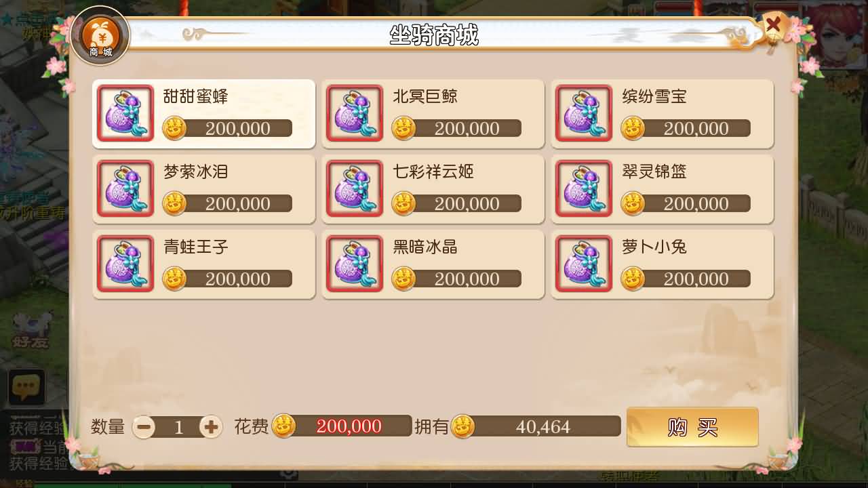Open the chat speech-bubble icon
This screenshot has width=868, height=488.
tap(26, 388)
